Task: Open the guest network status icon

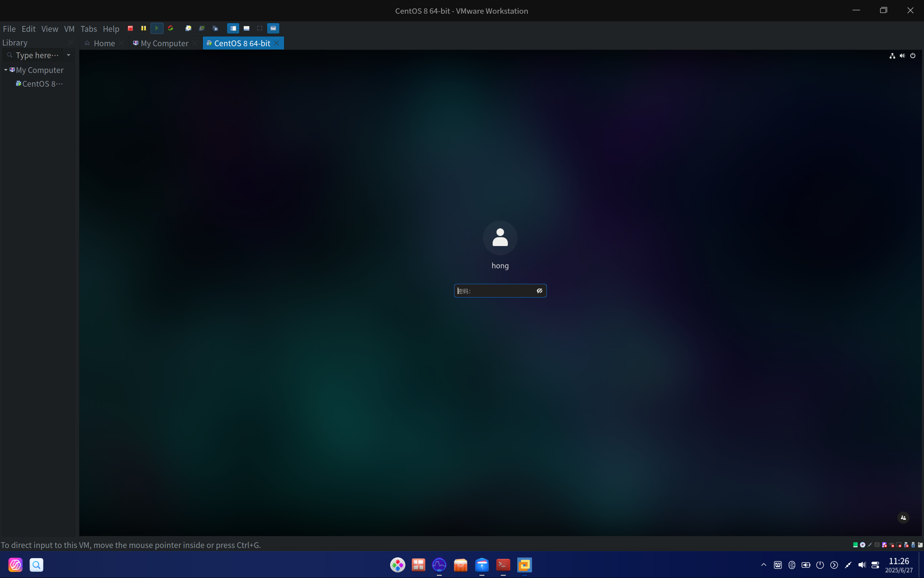Action: click(892, 56)
